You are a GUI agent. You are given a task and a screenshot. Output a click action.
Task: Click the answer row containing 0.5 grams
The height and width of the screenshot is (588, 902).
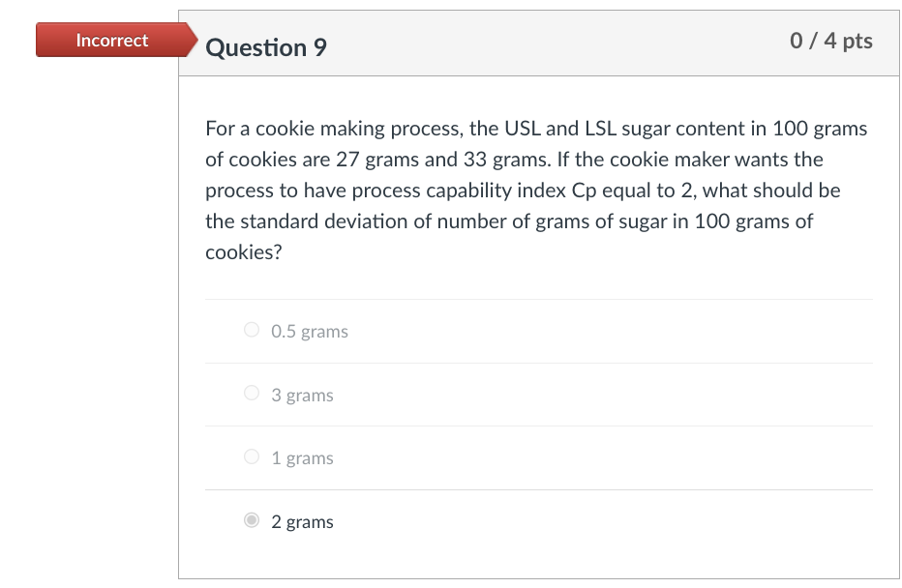[538, 331]
